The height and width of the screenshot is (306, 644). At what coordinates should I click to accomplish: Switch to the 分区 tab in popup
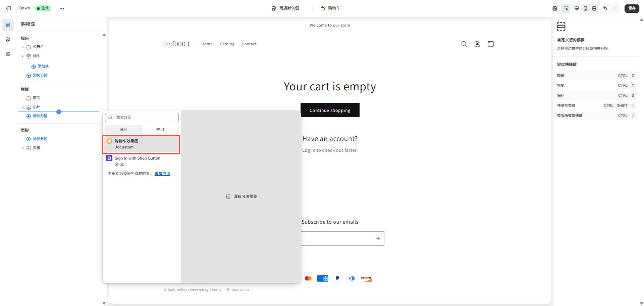click(x=123, y=130)
